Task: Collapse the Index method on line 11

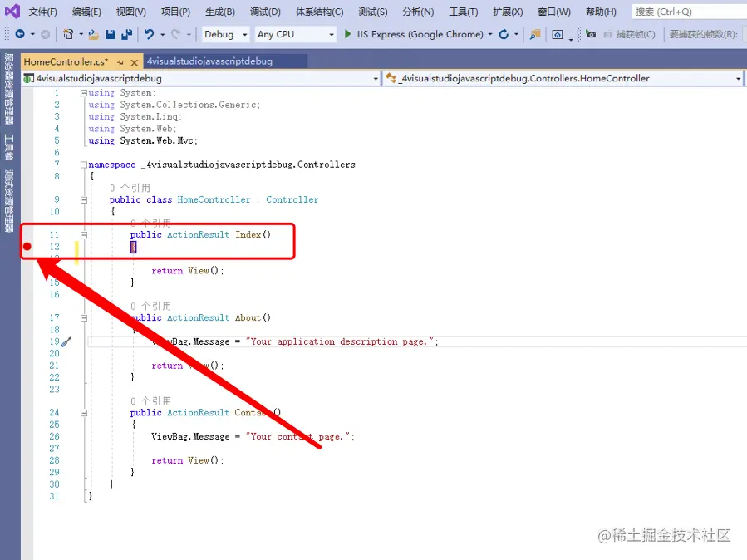Action: (84, 235)
